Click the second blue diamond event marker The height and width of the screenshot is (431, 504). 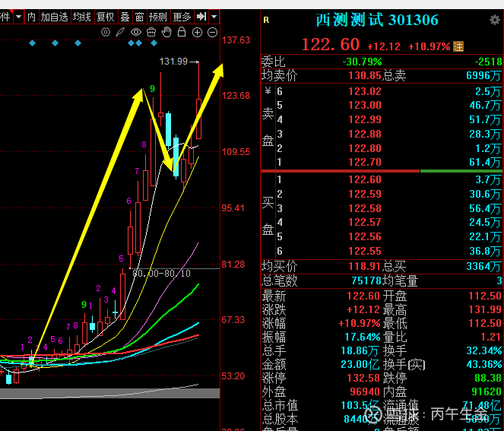point(55,43)
